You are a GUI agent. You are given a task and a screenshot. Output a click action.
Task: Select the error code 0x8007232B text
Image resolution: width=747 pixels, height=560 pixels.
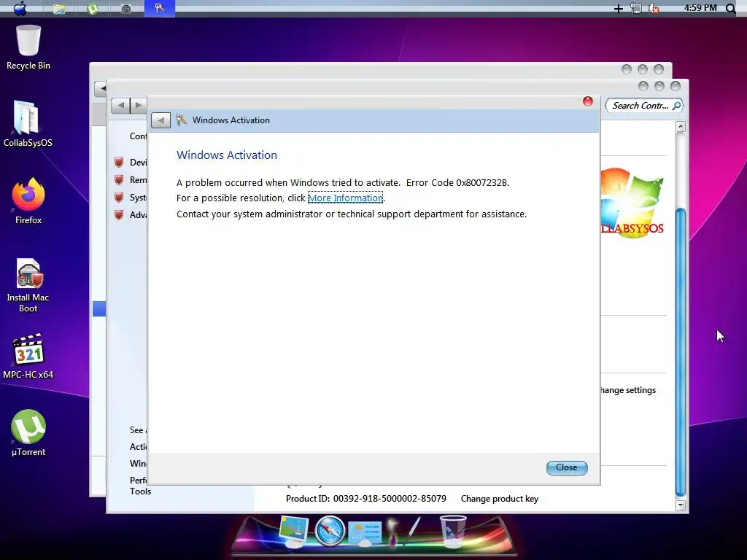tap(481, 182)
